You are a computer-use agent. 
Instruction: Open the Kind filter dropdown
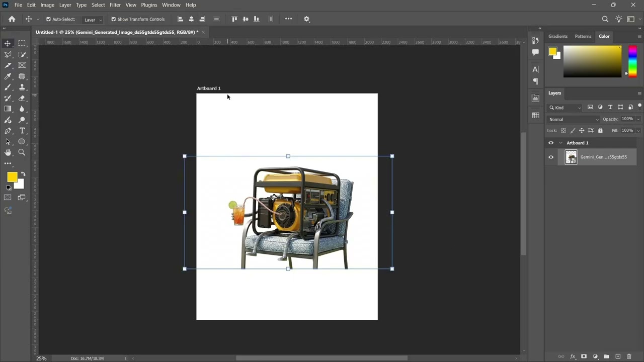[565, 108]
